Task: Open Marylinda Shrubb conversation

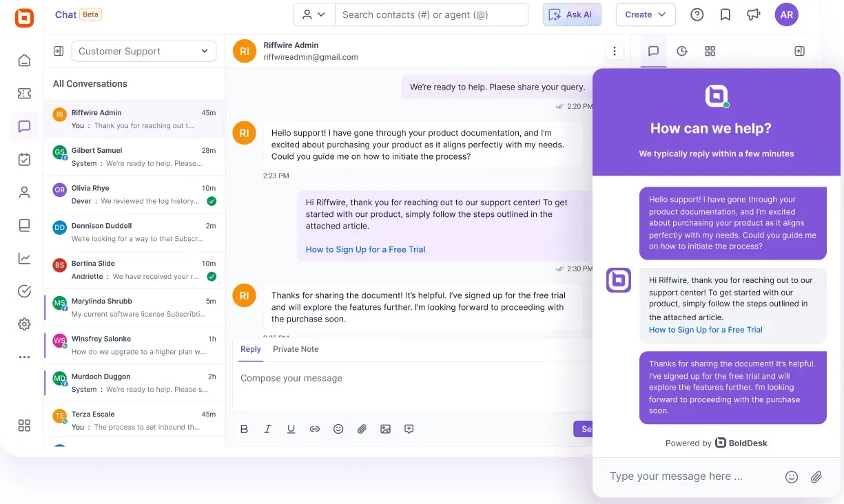Action: tap(134, 308)
